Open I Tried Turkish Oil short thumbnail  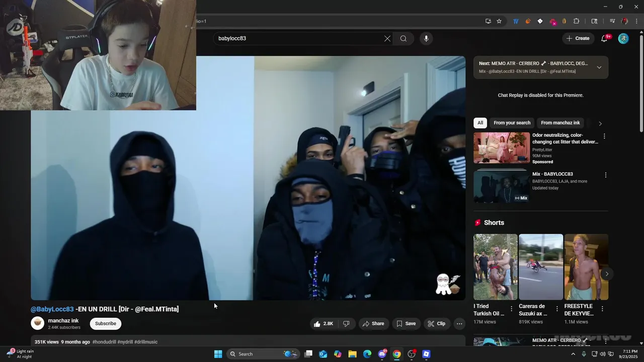496,267
